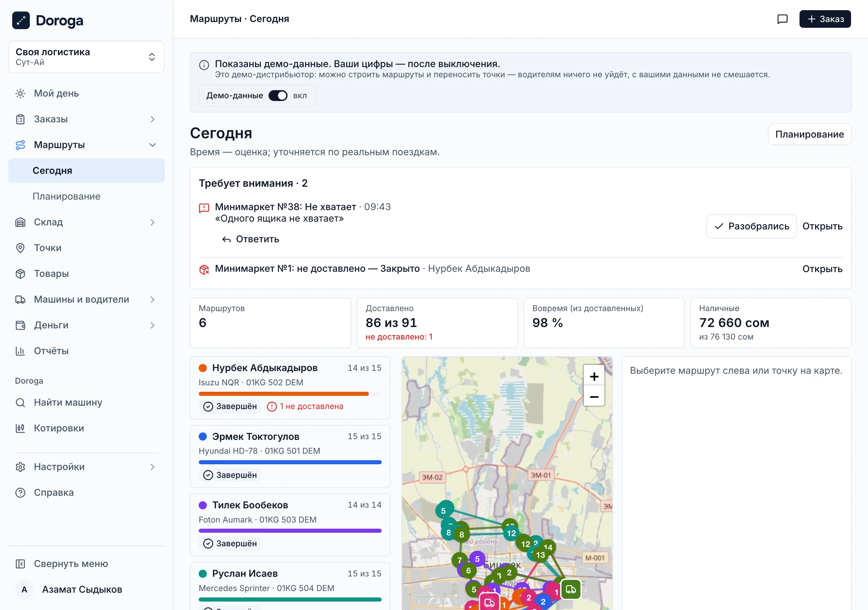This screenshot has width=868, height=610.
Task: Reply to Минимаркет №38 via Ответить
Action: pos(250,239)
